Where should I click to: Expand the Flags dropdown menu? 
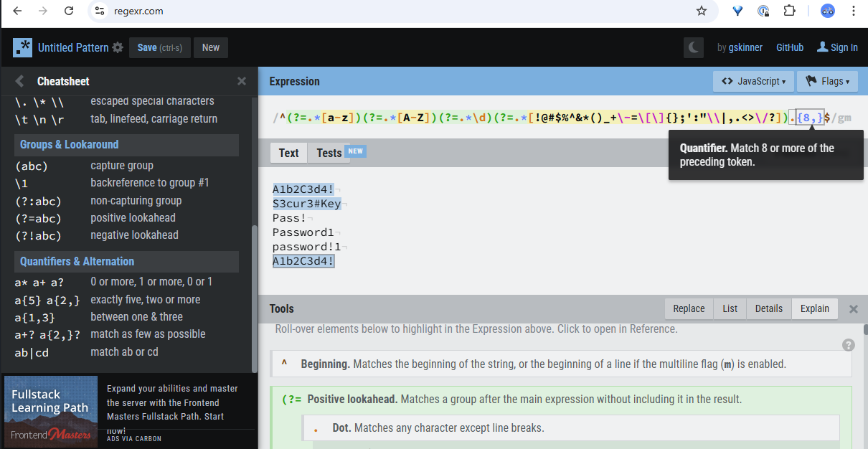827,81
